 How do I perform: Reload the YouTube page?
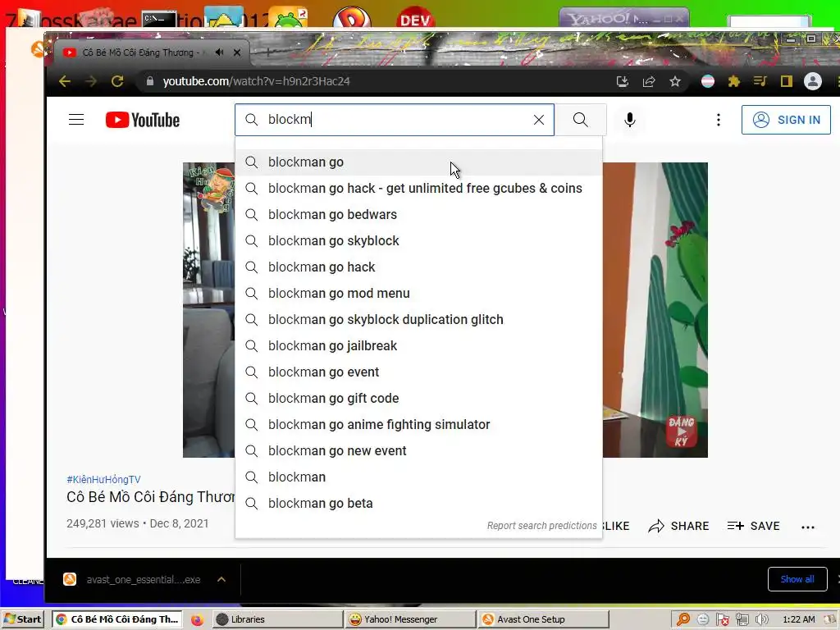point(117,81)
